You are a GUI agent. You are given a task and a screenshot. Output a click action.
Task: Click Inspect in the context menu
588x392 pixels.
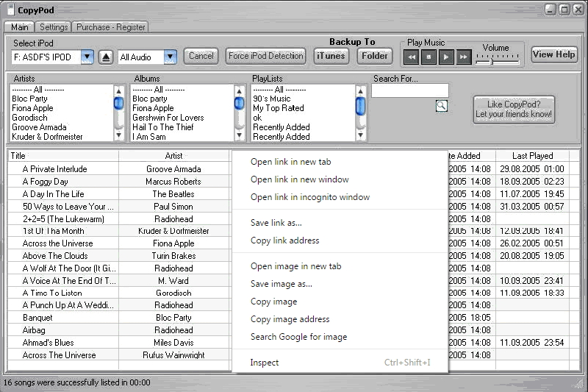pos(265,363)
